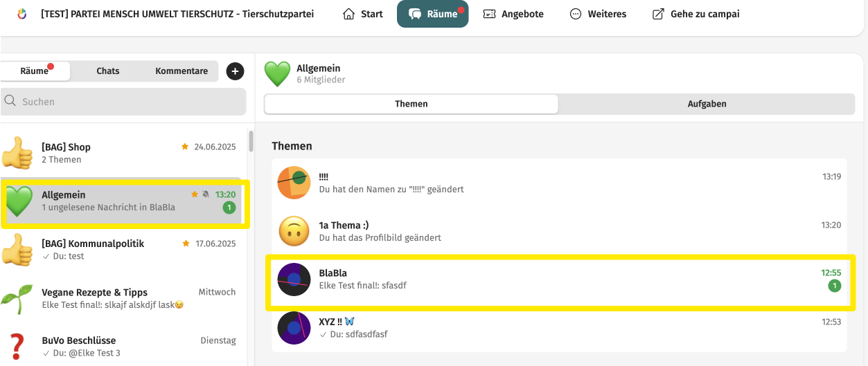Screen dimensions: 868x366
Task: Follow the Gehe zu campai external link
Action: [696, 14]
